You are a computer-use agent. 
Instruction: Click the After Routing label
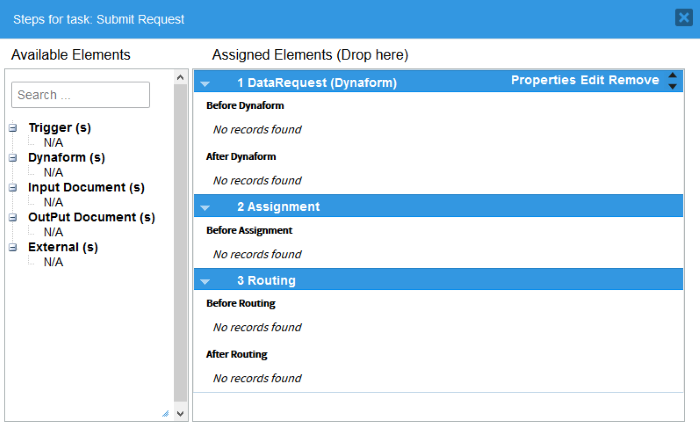237,354
